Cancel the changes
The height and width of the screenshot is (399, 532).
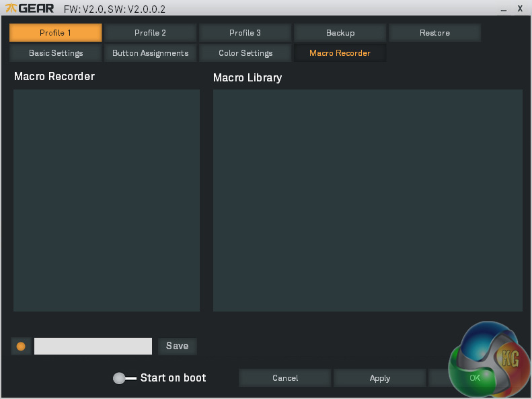[x=285, y=378]
